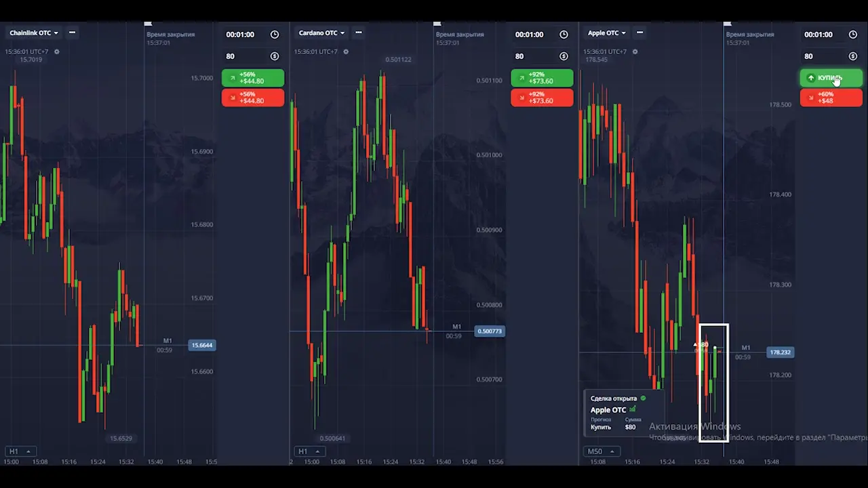
Task: Click the clock icon in the Chainlink trade panel
Action: [x=275, y=35]
